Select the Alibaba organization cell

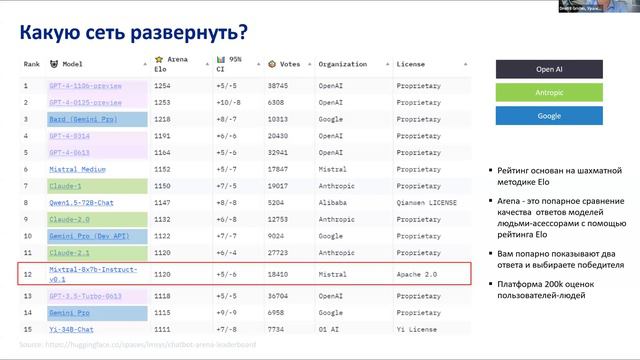click(333, 203)
